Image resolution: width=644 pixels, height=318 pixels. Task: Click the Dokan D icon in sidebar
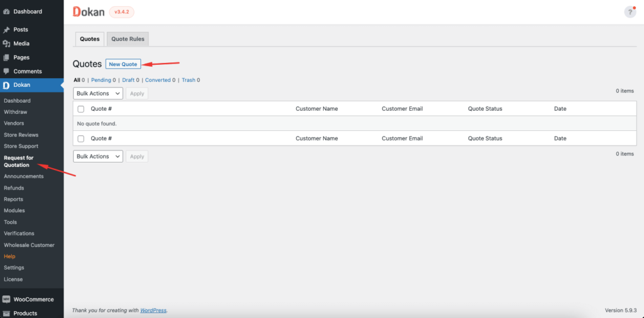click(6, 85)
